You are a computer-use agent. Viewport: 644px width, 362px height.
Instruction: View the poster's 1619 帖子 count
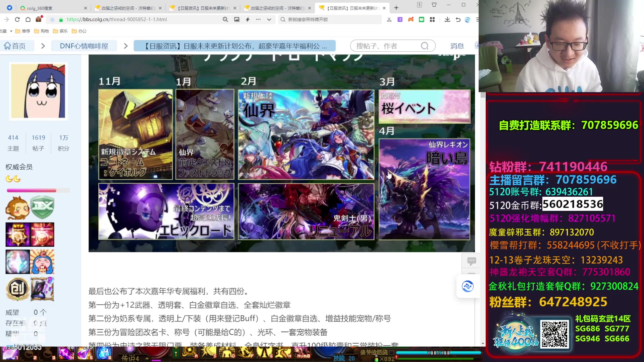coord(38,143)
